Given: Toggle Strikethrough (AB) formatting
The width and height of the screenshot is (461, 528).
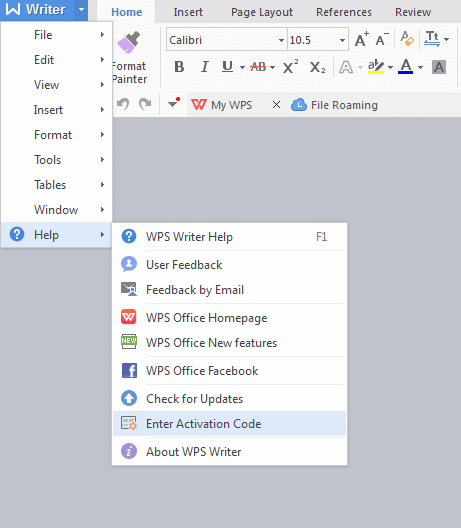Looking at the screenshot, I should [258, 67].
